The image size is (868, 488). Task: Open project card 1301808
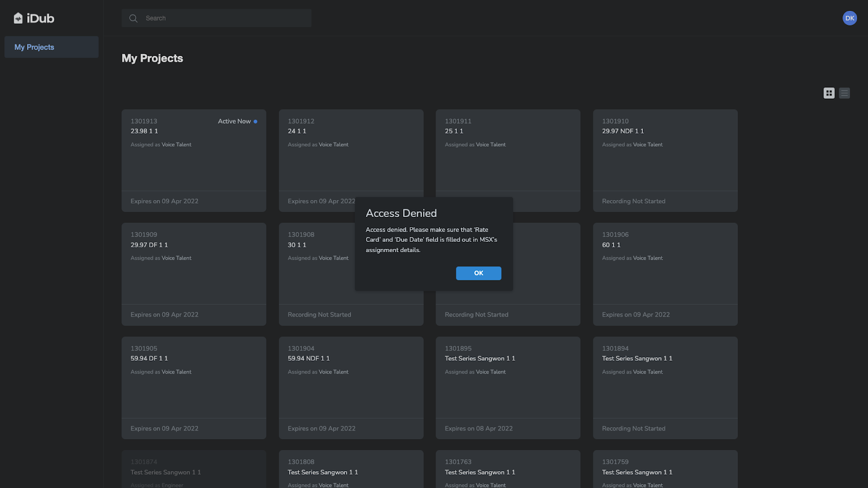point(351,469)
